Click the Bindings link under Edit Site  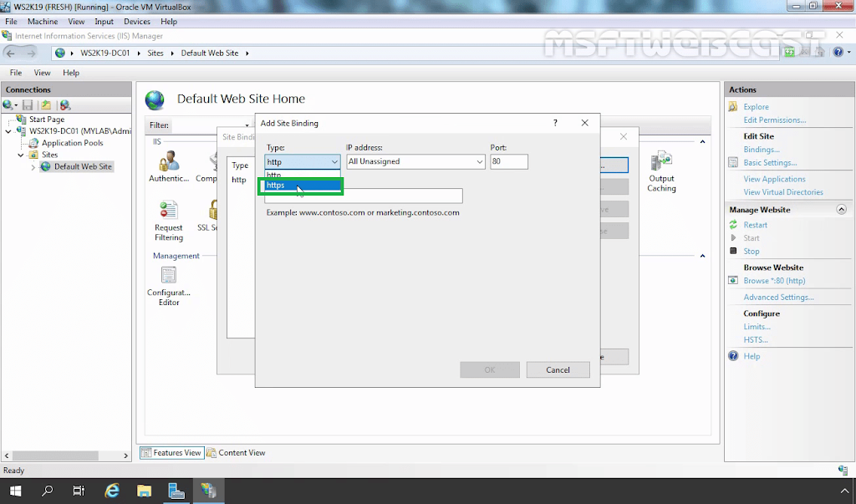pos(762,150)
